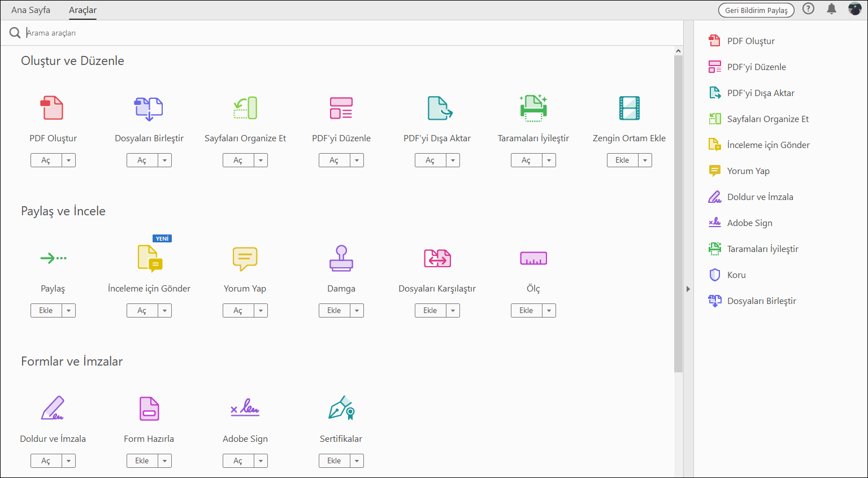
Task: Click Aç button under Taramaları İyileştir
Action: click(526, 160)
